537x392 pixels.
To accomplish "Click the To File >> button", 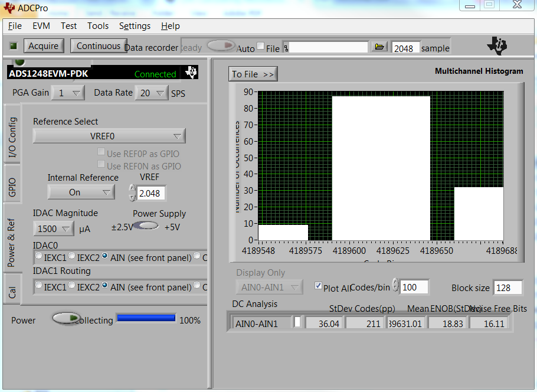I will tap(253, 74).
